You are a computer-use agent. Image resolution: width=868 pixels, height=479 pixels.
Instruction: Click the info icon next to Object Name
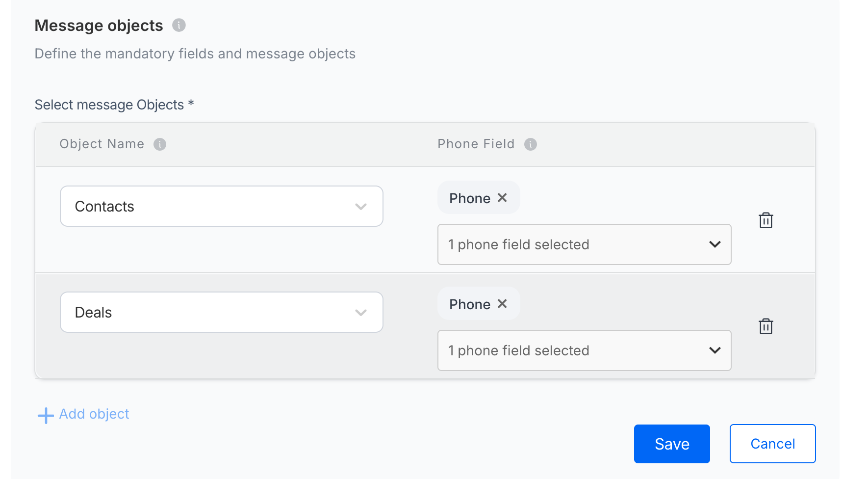coord(160,144)
